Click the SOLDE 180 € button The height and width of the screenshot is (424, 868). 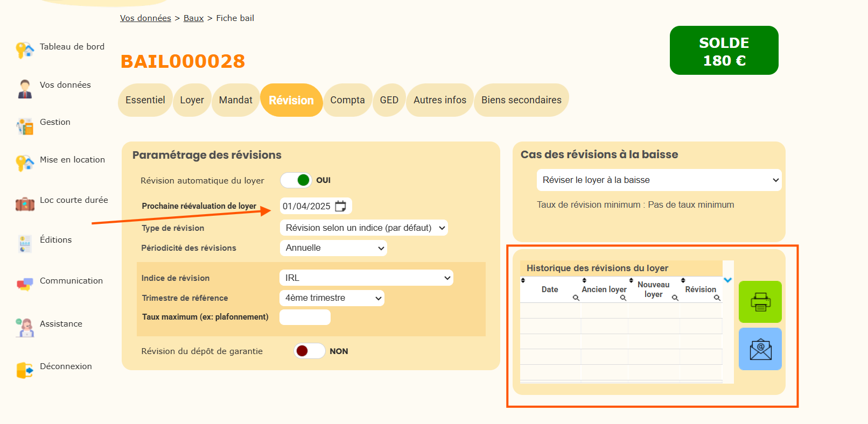[x=724, y=51]
